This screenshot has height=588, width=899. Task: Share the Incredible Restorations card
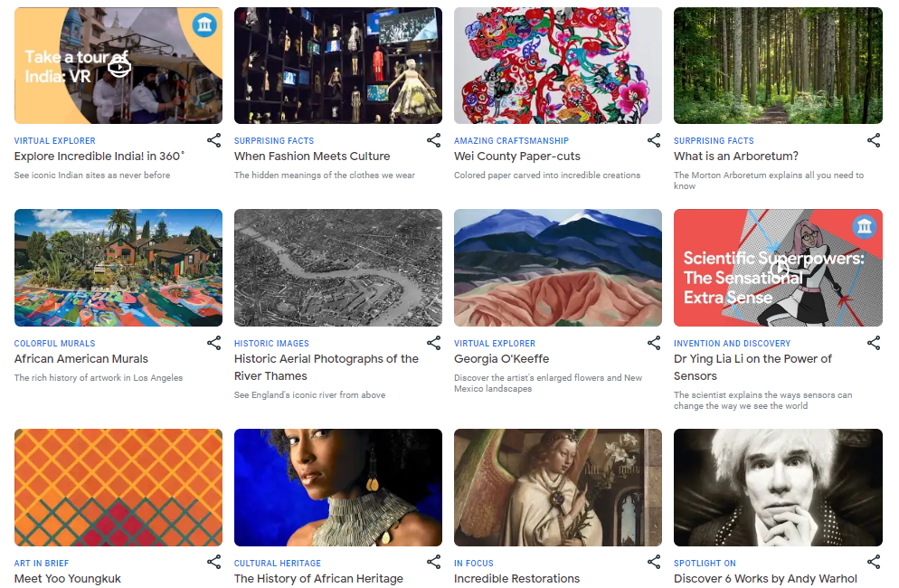(x=654, y=562)
